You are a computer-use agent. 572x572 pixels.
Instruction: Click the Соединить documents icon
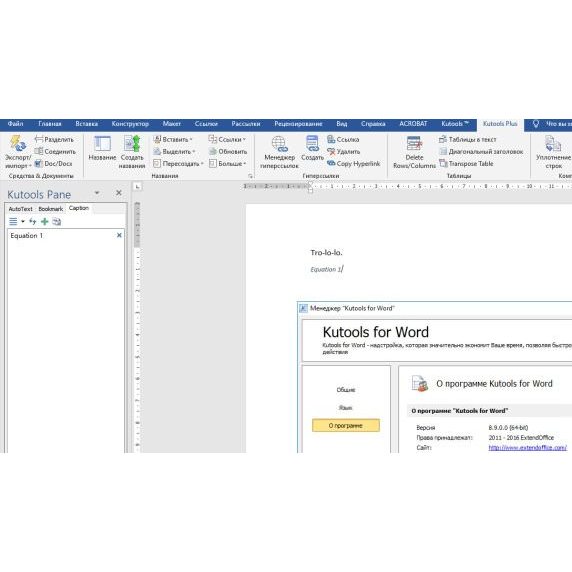point(39,151)
